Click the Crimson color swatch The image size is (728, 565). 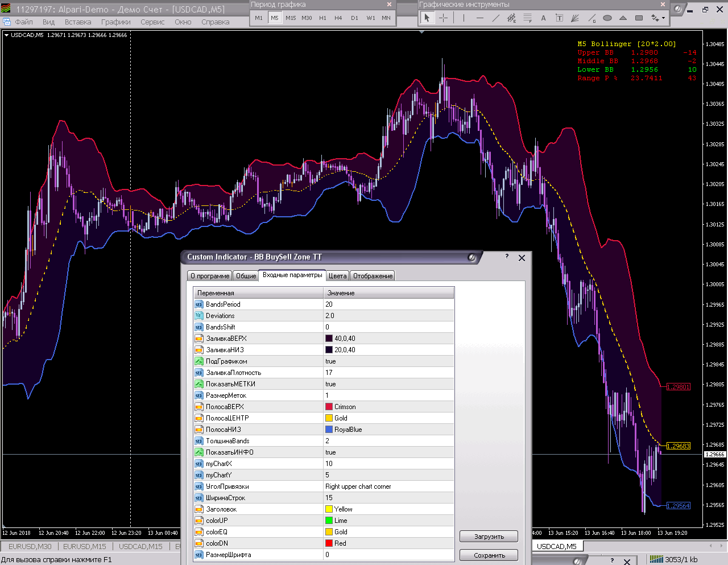coord(329,407)
